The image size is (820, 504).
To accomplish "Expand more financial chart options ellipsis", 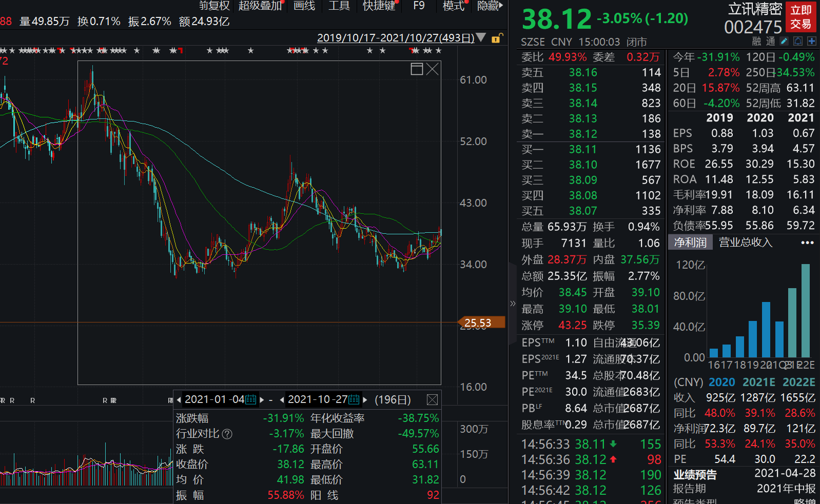I will pyautogui.click(x=807, y=243).
